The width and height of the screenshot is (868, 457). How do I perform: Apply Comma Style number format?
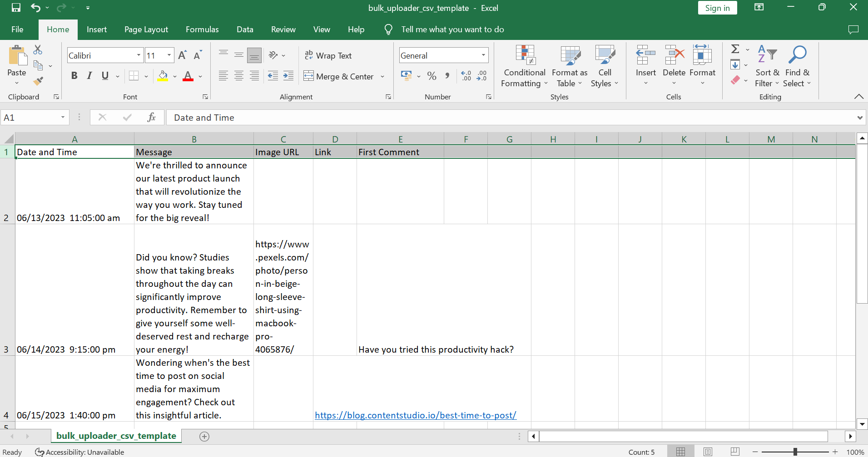[x=447, y=76]
